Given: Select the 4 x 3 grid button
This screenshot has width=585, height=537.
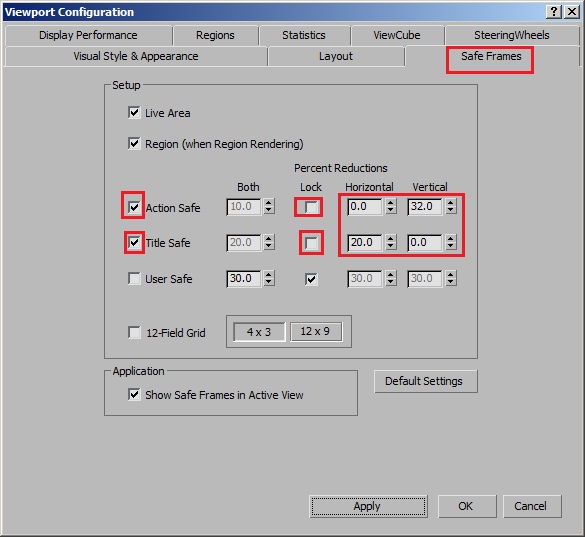Looking at the screenshot, I should click(259, 332).
